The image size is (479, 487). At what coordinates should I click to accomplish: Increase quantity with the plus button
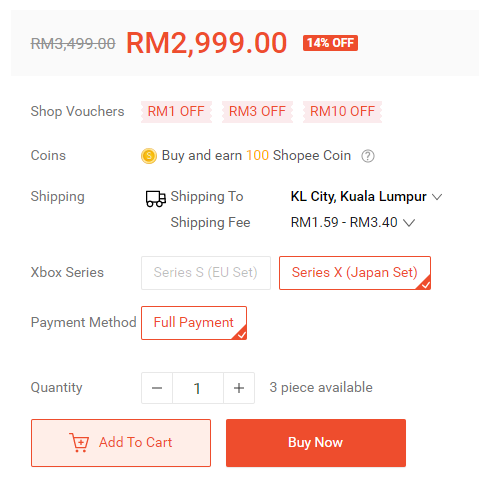[x=239, y=388]
